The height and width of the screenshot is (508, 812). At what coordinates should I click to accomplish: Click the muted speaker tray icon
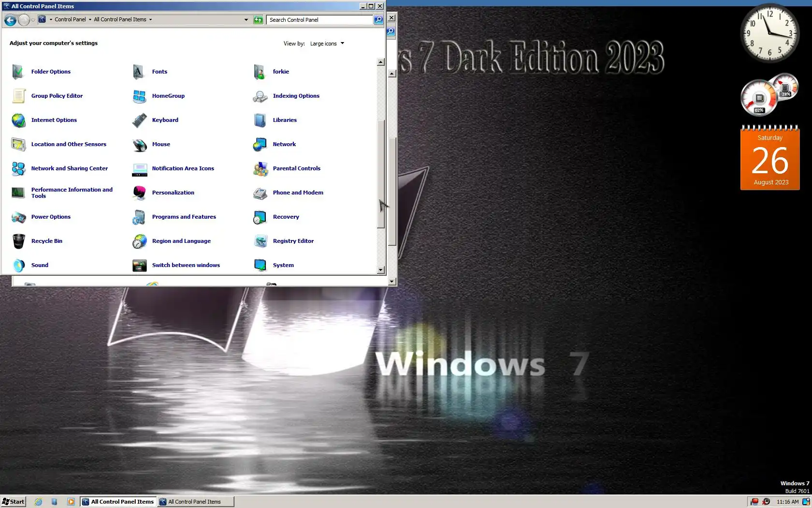coord(766,502)
